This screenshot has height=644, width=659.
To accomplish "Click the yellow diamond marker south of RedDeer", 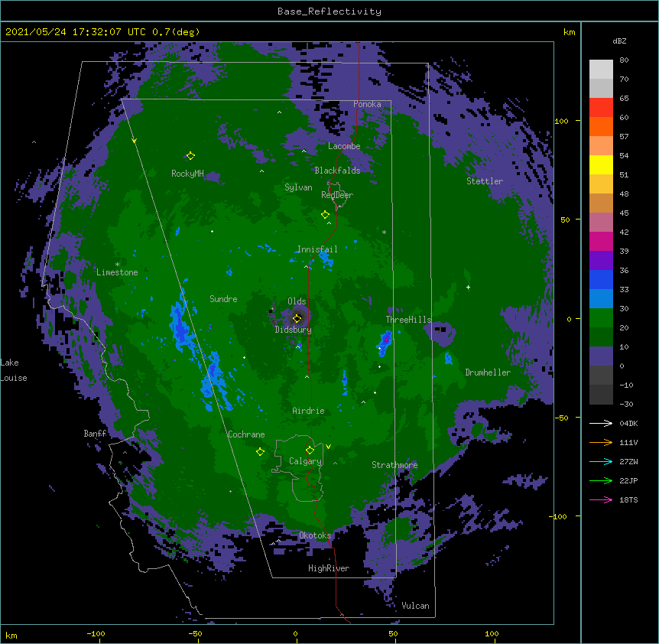I will click(325, 215).
